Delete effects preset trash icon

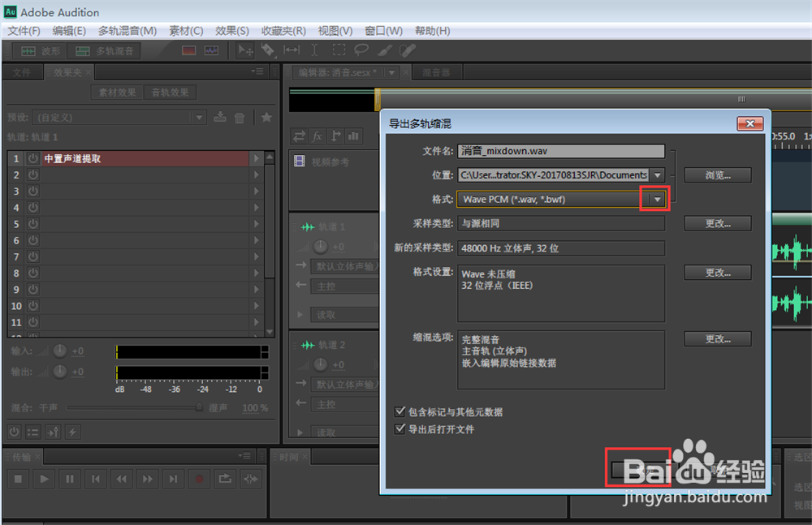tap(240, 118)
